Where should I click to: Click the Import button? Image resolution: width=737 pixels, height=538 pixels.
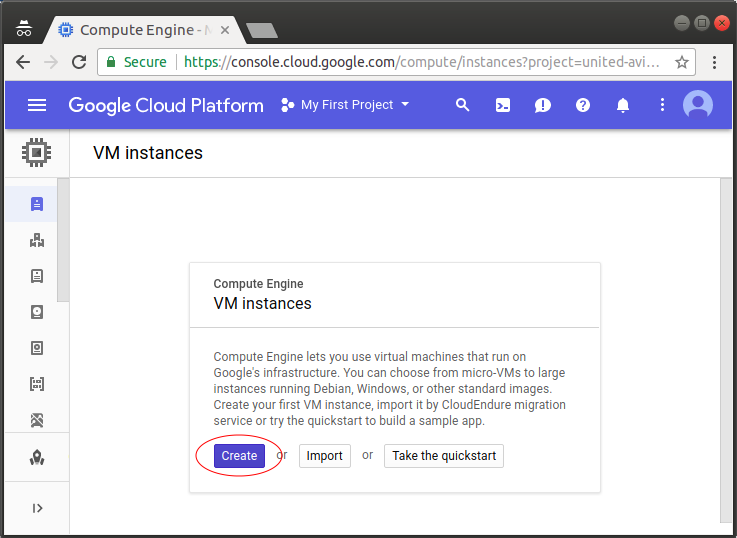click(325, 456)
